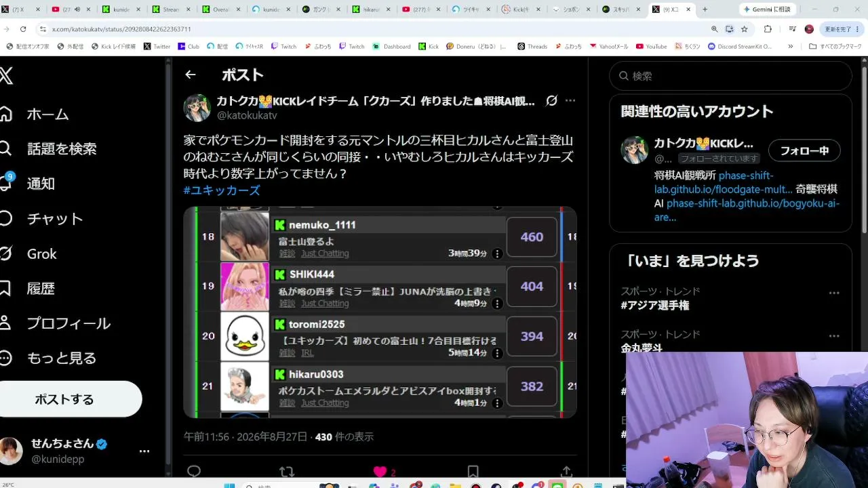Open the X logo home link
Image resolution: width=868 pixels, height=488 pixels.
pos(5,76)
